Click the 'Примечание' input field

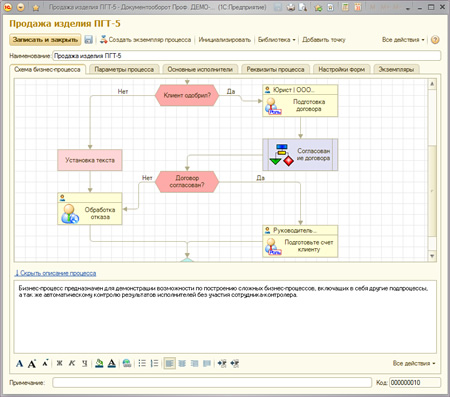[x=212, y=382]
